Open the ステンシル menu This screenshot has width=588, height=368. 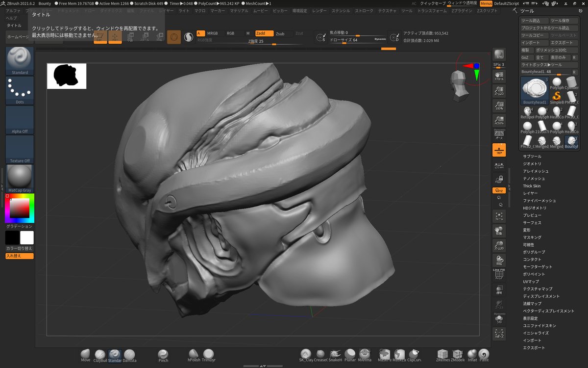coord(341,10)
